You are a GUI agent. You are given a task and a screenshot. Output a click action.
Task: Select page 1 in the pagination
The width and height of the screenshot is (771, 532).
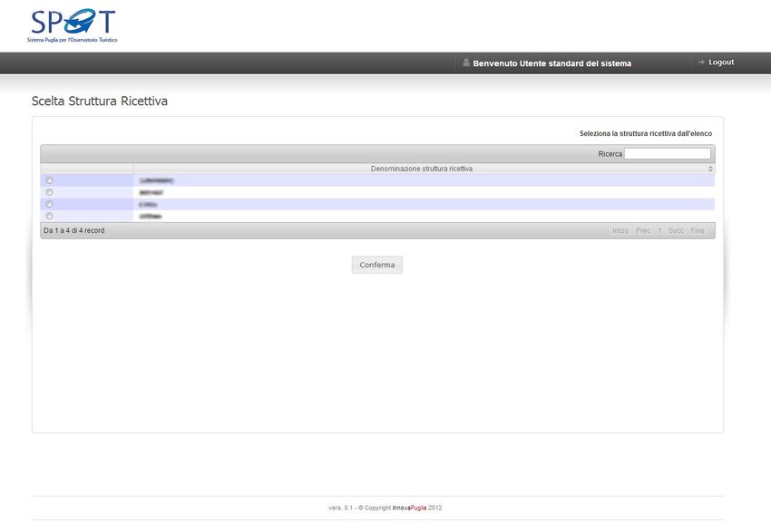coord(659,231)
